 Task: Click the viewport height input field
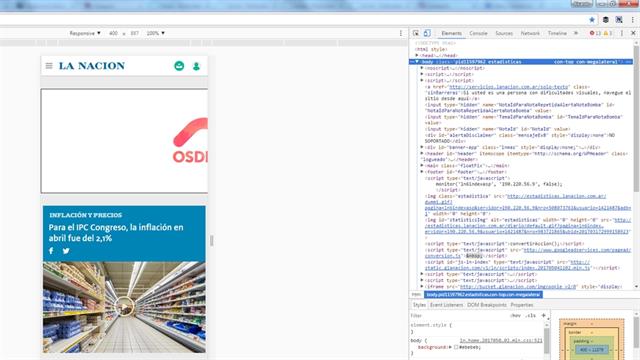pos(135,33)
